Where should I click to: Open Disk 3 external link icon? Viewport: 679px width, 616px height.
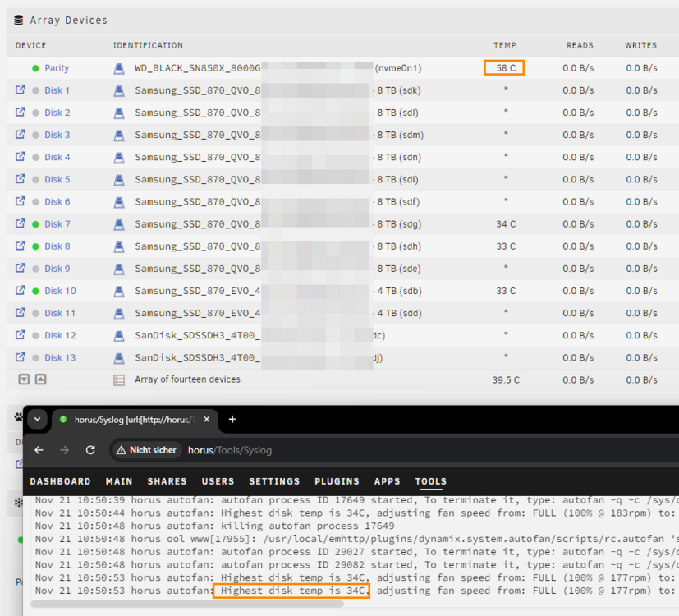pos(20,135)
